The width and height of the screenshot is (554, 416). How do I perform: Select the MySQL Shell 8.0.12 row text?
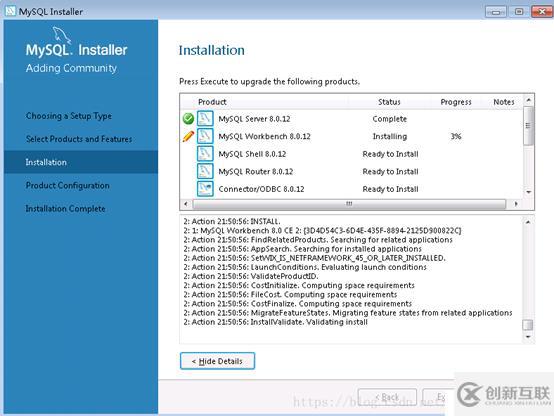tap(252, 154)
